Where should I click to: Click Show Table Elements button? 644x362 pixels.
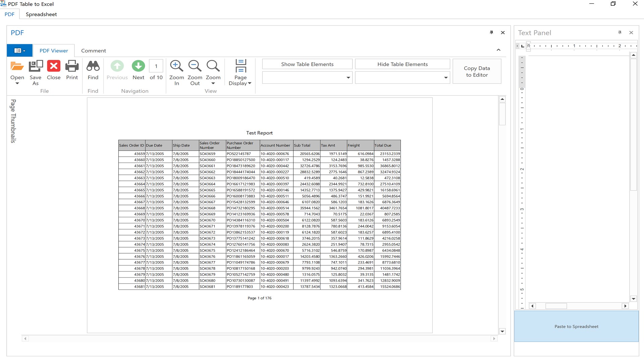tap(307, 64)
